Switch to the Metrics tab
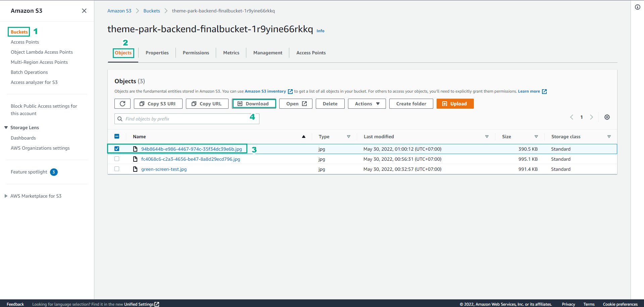Image resolution: width=644 pixels, height=307 pixels. point(231,53)
